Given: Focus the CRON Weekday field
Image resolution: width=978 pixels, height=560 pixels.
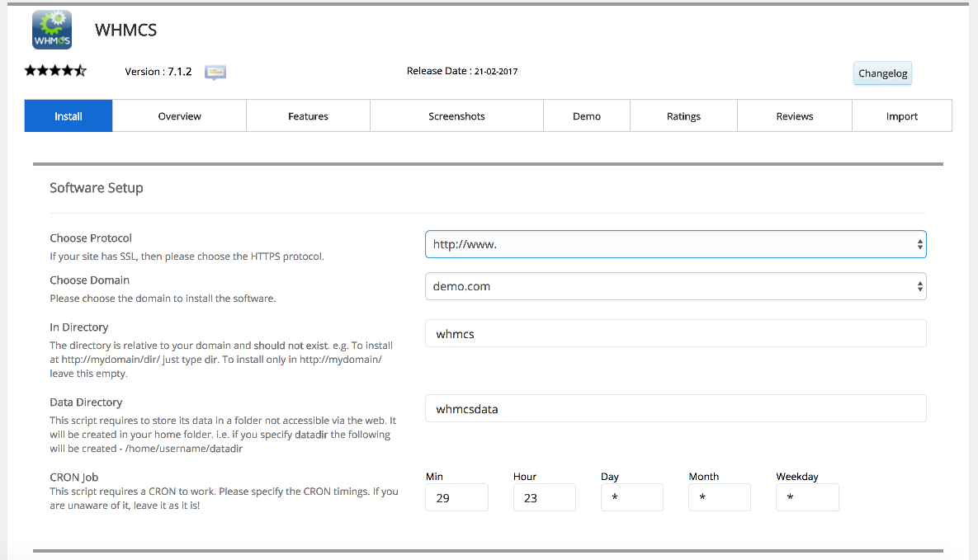Looking at the screenshot, I should [x=807, y=497].
